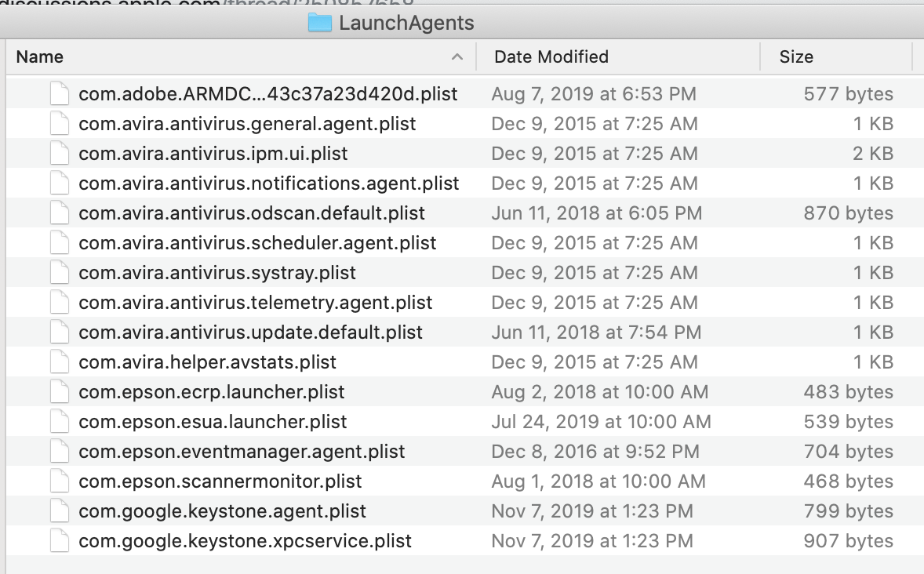The width and height of the screenshot is (924, 574).
Task: Click the com.epson.ecrp.launcher.plist file icon
Action: click(60, 392)
